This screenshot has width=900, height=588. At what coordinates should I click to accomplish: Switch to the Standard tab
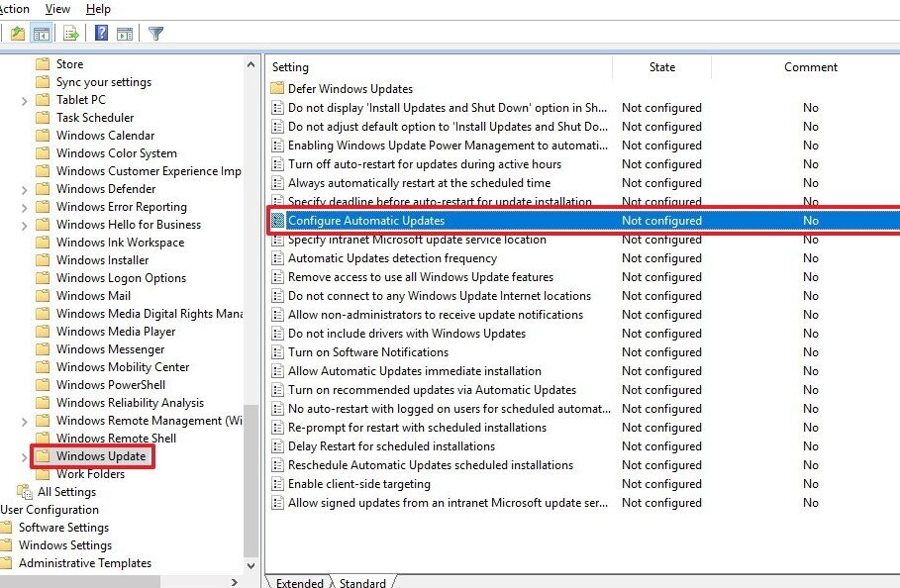click(362, 583)
